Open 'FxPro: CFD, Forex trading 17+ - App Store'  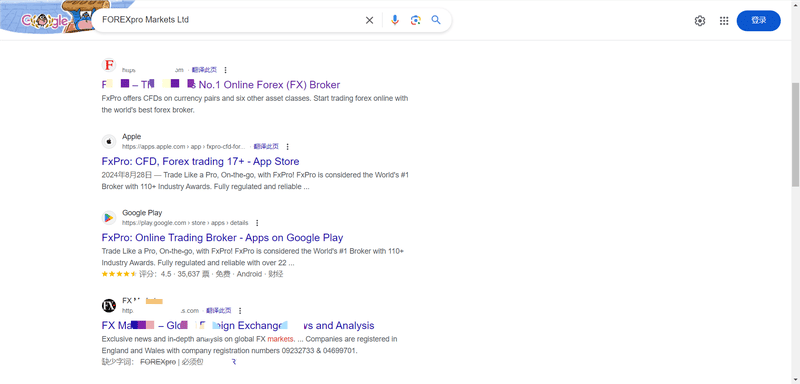[201, 162]
